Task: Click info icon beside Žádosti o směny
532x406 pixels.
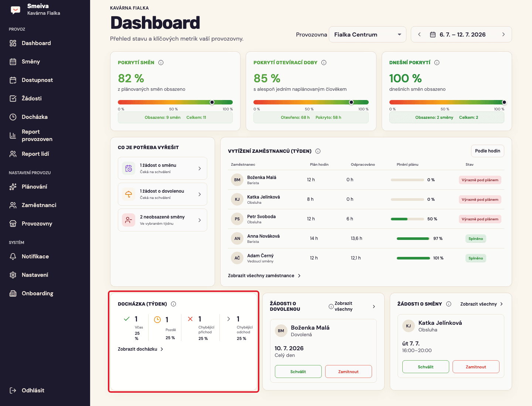Action: [x=449, y=304]
